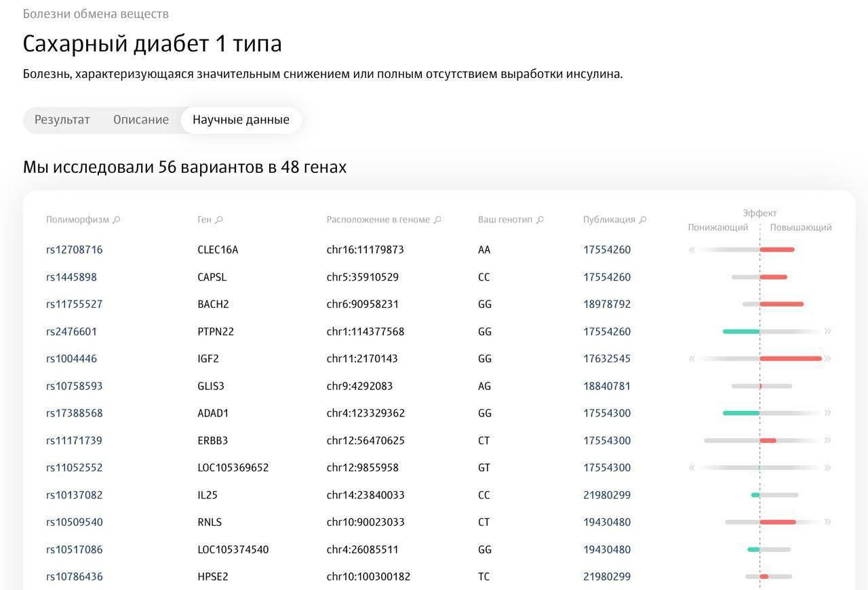Click right double-chevron in rs10509540 effect bar

(827, 522)
